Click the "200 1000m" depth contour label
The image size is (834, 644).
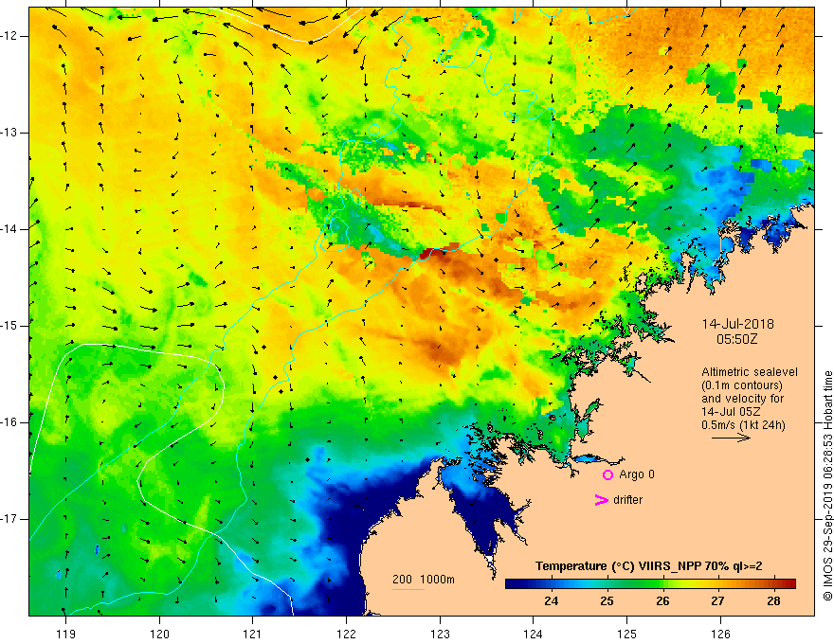point(424,580)
